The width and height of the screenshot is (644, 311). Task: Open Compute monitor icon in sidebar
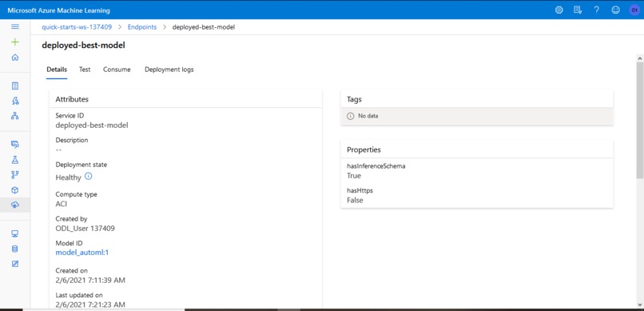15,233
